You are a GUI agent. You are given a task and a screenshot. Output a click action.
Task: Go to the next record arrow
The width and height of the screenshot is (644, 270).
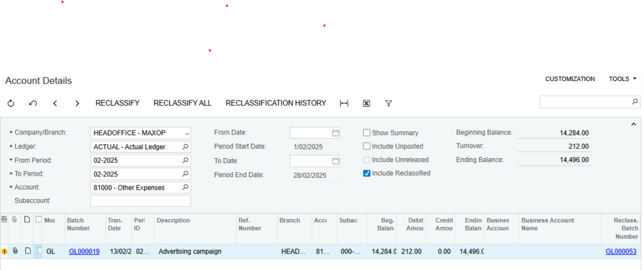pyautogui.click(x=77, y=103)
